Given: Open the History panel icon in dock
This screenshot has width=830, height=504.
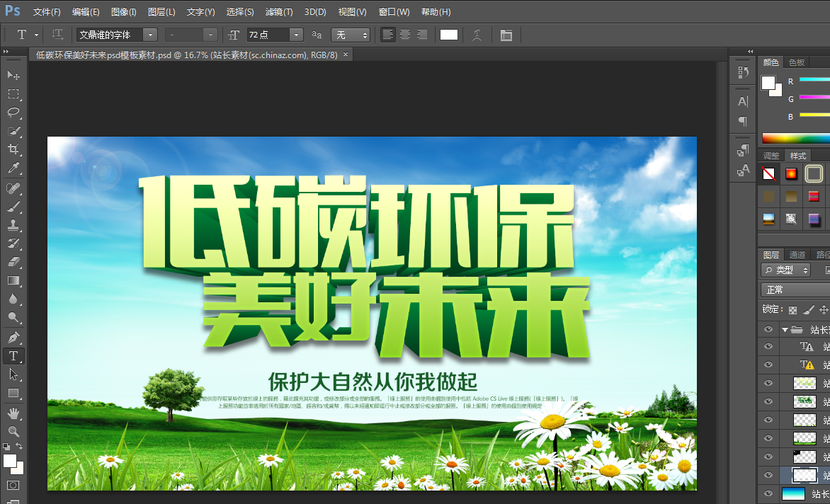Looking at the screenshot, I should tap(743, 72).
